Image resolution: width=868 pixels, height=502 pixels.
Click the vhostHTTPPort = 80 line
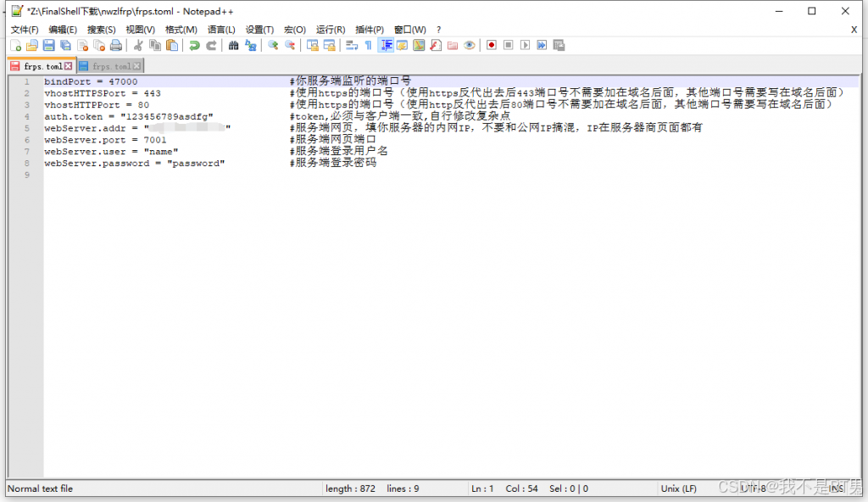pyautogui.click(x=97, y=104)
